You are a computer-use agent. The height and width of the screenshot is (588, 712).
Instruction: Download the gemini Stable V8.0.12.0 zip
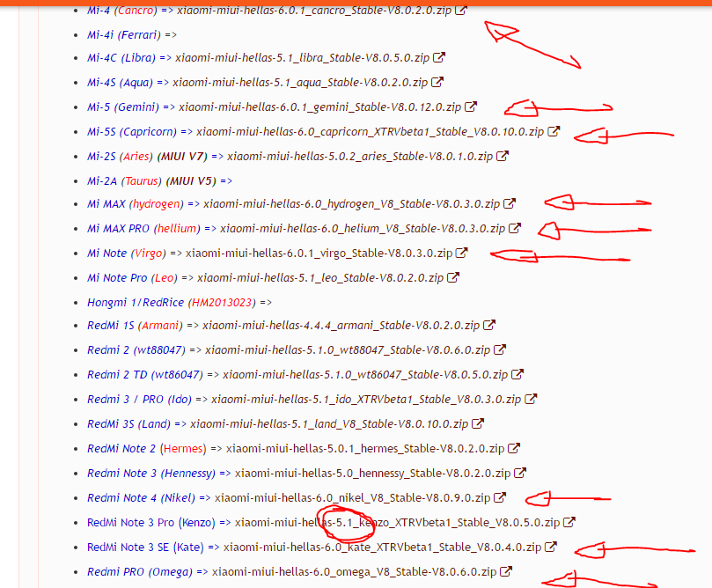pos(320,107)
